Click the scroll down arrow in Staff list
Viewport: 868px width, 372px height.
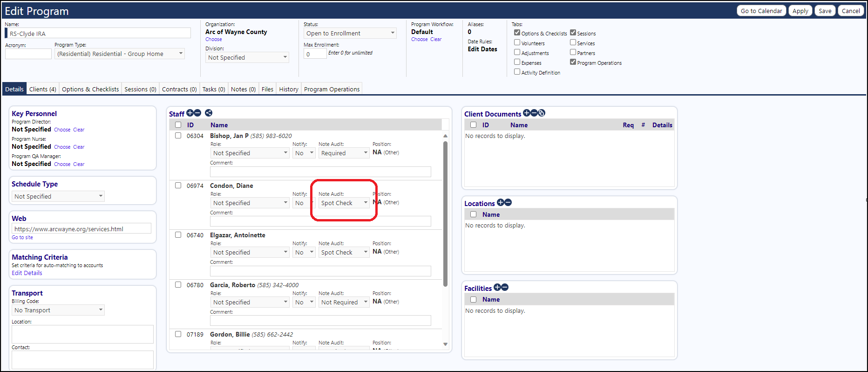click(x=445, y=344)
